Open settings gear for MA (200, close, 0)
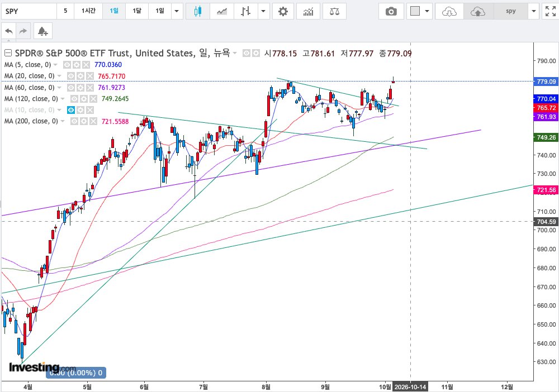Screen dimensions: 559x392 pyautogui.click(x=84, y=121)
